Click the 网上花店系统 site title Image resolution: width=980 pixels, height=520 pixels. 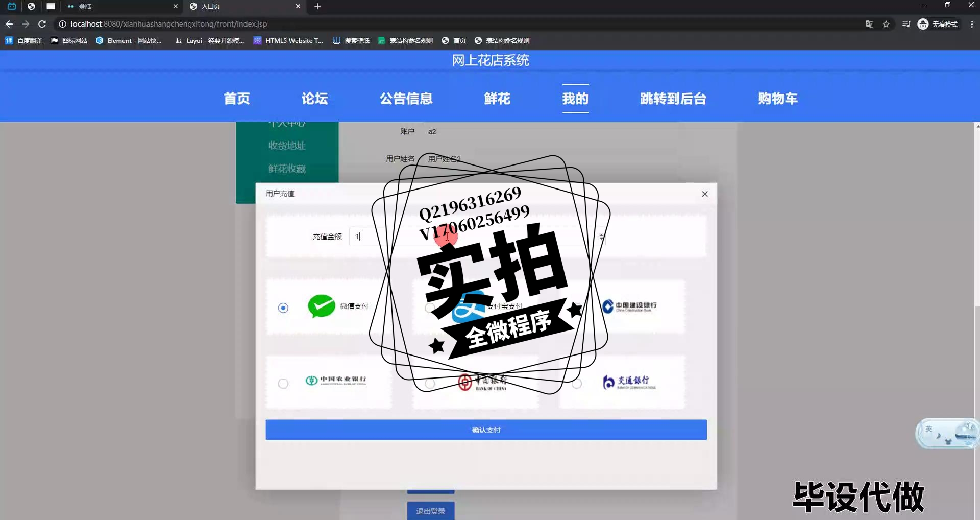click(490, 60)
